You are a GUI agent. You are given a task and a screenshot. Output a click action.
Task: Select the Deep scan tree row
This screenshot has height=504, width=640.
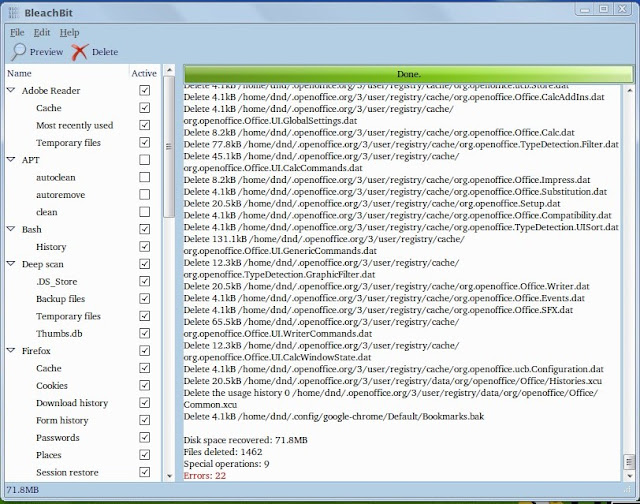click(83, 264)
